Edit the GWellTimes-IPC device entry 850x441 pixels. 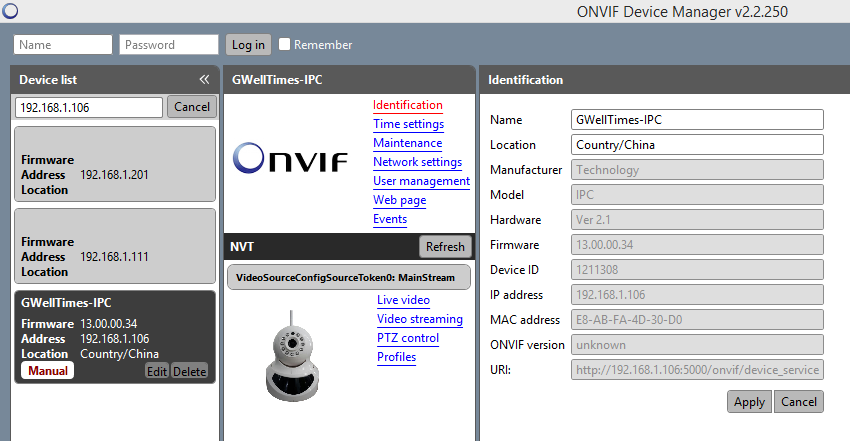pyautogui.click(x=157, y=371)
